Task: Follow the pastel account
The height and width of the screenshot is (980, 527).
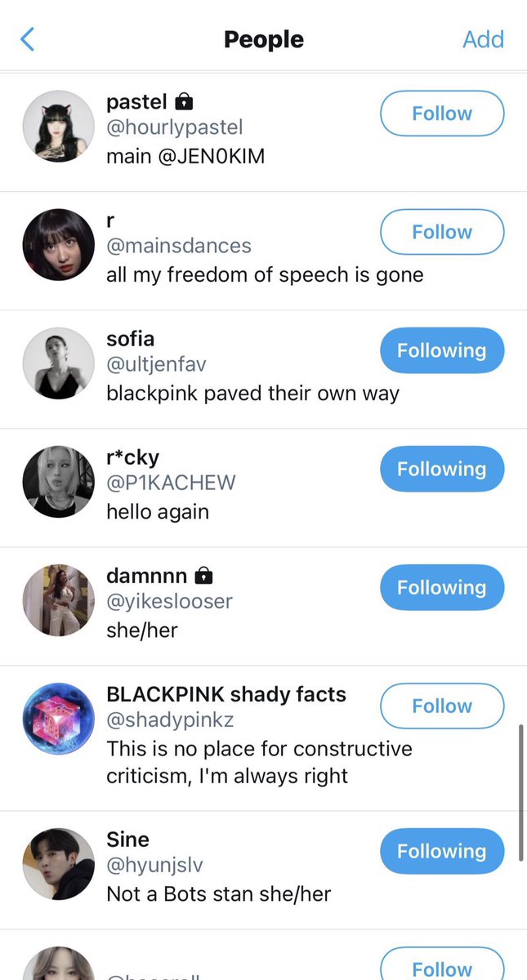Action: tap(442, 114)
